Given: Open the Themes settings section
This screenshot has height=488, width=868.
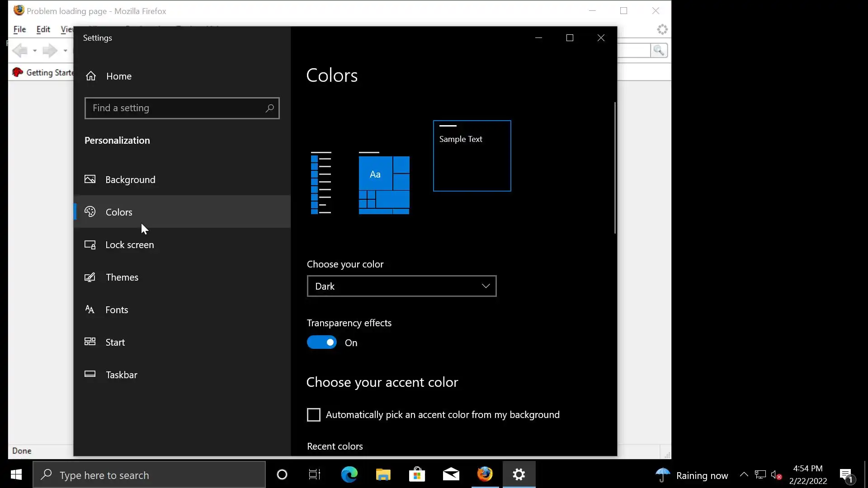Looking at the screenshot, I should (x=122, y=277).
